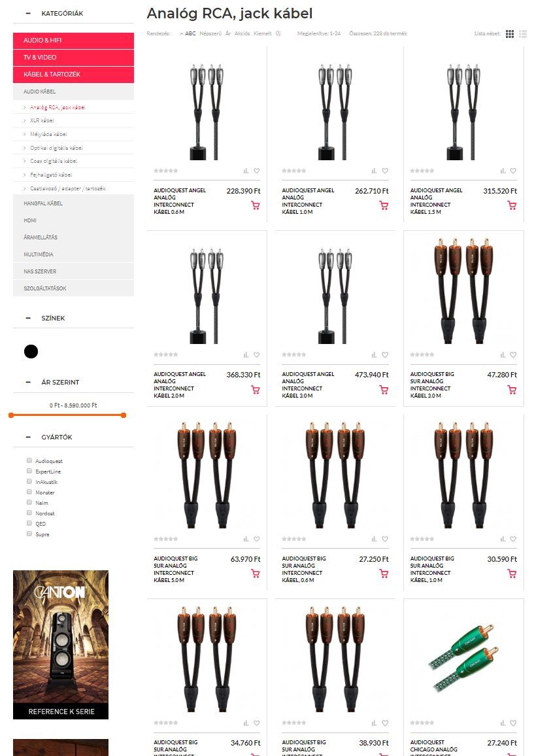
Task: Collapse the Gyártók filter section
Action: [28, 438]
